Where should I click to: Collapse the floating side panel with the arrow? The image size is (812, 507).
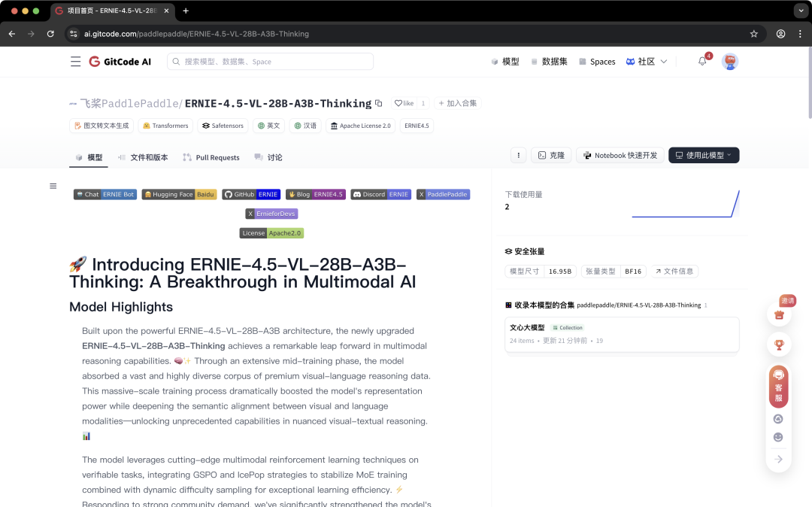[x=778, y=460]
